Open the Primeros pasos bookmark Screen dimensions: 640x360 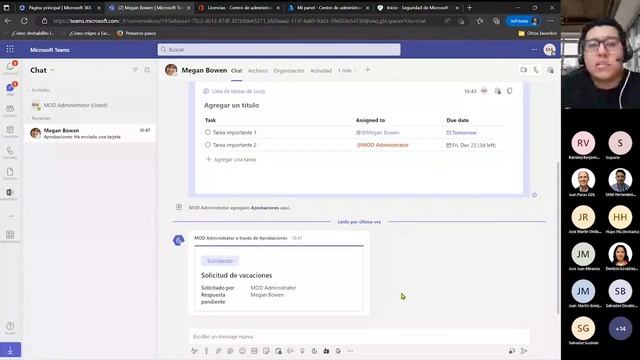tap(136, 33)
